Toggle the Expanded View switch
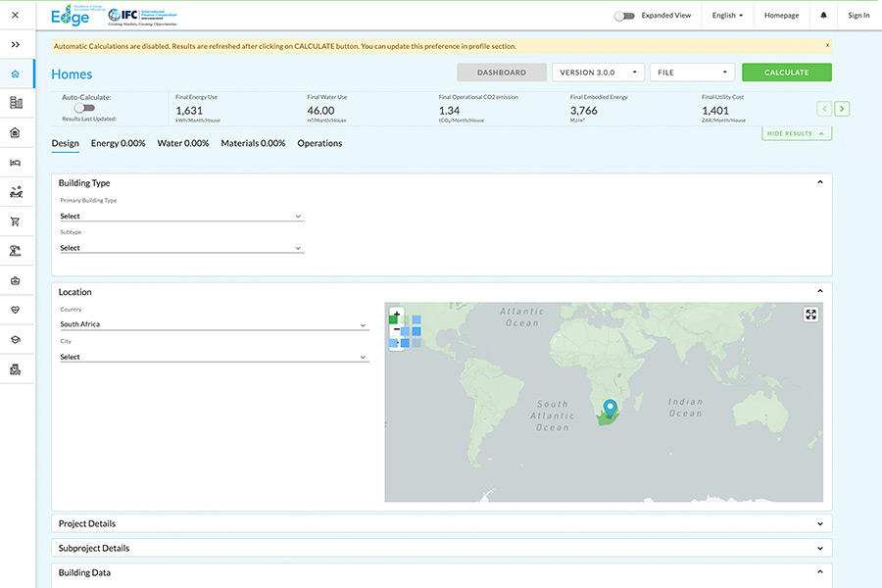Viewport: 882px width, 588px height. click(x=623, y=16)
